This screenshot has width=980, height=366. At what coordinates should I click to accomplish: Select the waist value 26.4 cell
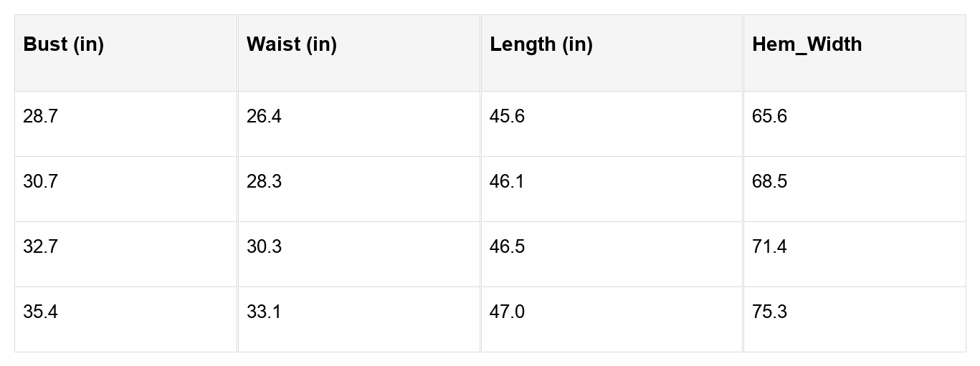point(264,117)
